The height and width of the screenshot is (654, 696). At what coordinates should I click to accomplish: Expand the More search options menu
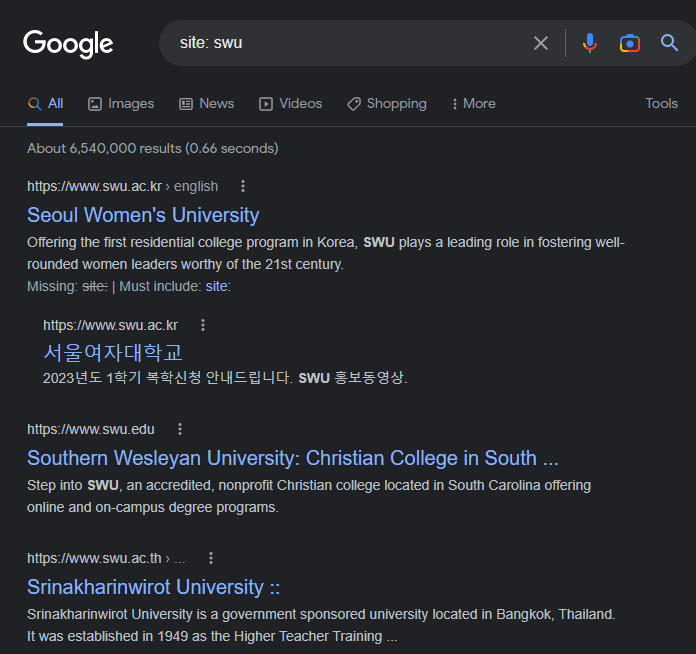tap(474, 103)
